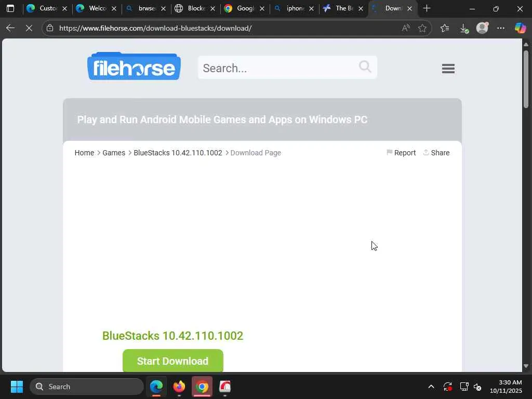The image size is (532, 399).
Task: Open a new tab with plus button
Action: [x=427, y=8]
